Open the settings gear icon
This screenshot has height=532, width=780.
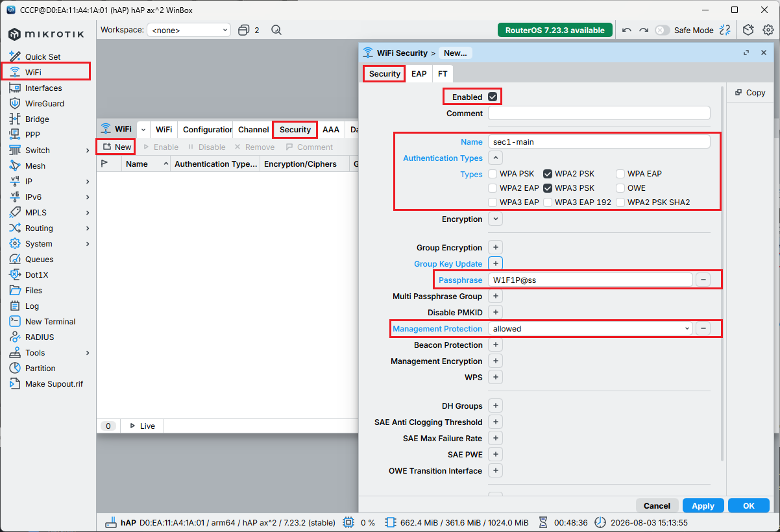[x=768, y=30]
